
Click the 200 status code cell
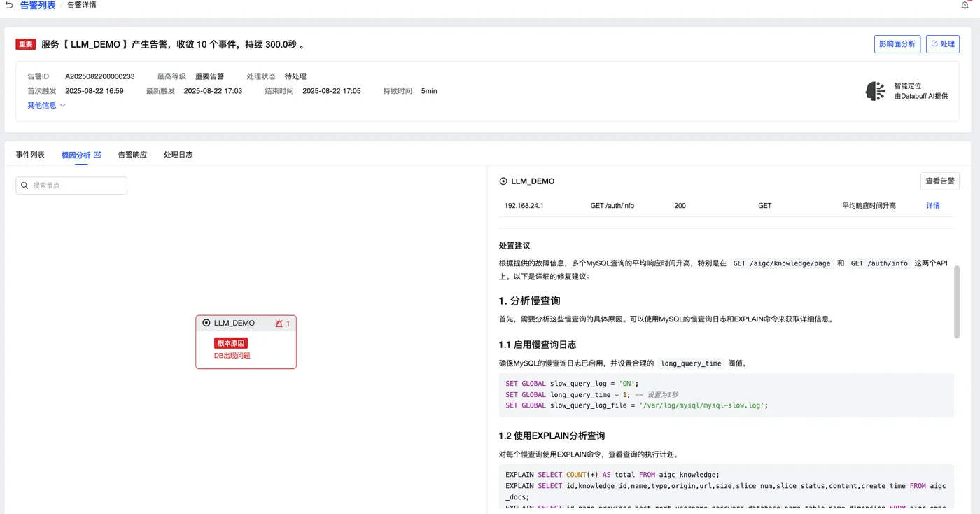pos(680,206)
